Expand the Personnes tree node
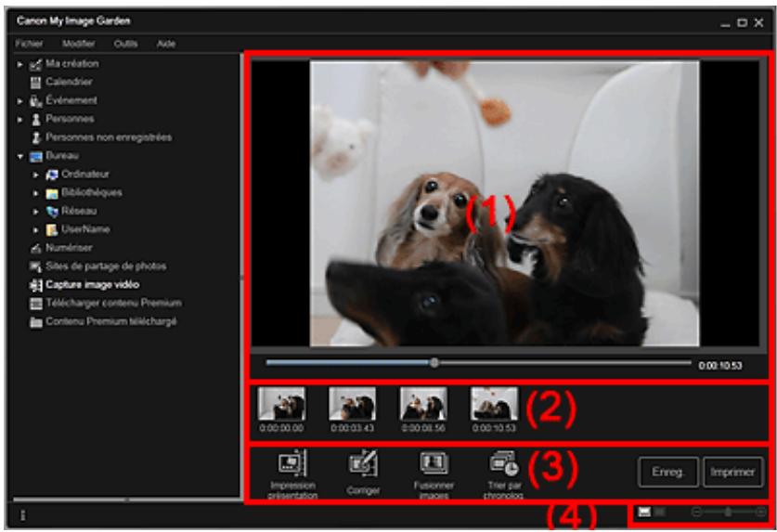Screen dimensions: 777x532 (19, 120)
